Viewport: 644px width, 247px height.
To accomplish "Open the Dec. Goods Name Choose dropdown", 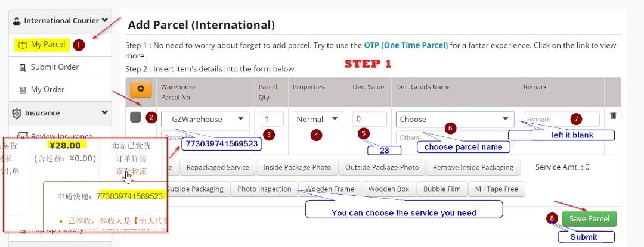I will [x=454, y=119].
